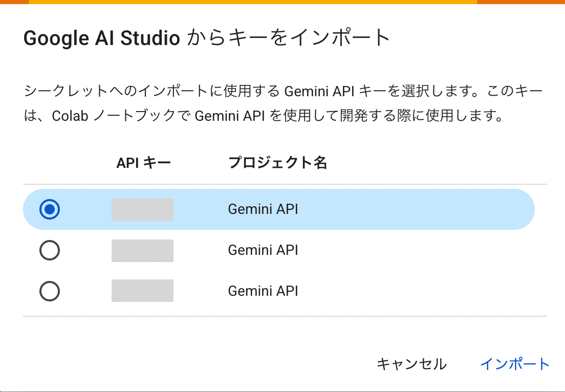Click the masked API key in third row

point(142,291)
